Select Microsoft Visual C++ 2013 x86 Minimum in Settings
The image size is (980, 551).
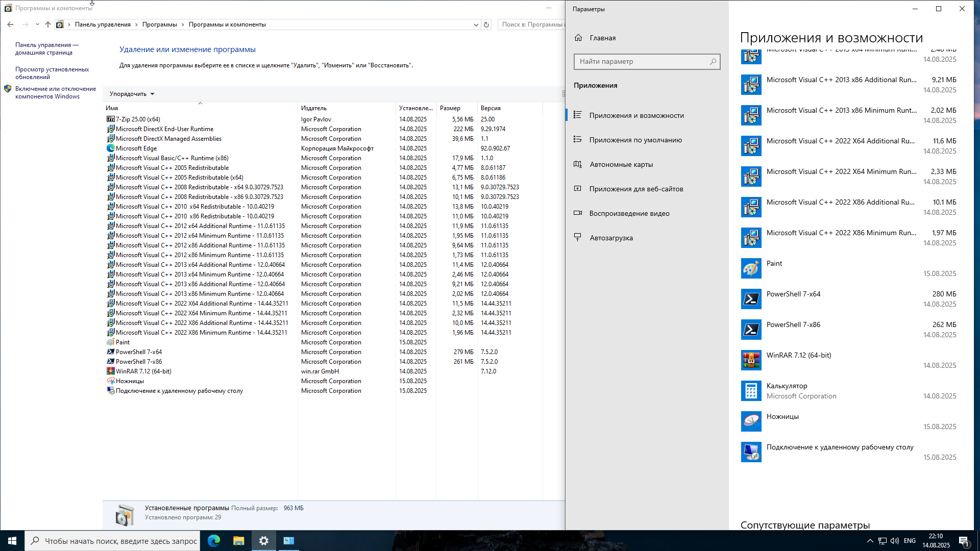coord(848,115)
